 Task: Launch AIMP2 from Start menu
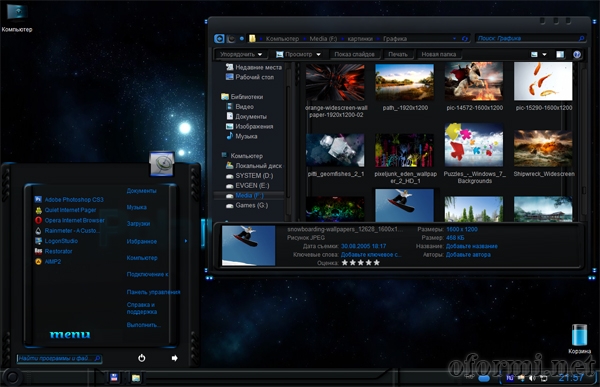tap(48, 261)
